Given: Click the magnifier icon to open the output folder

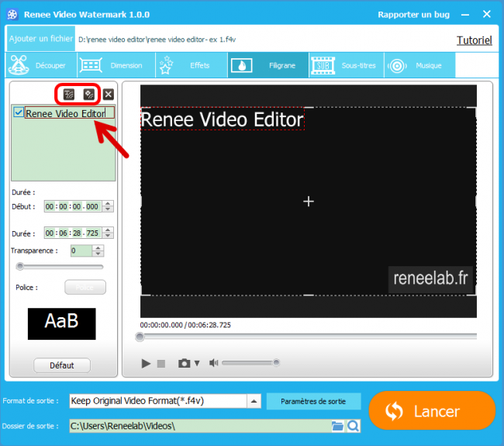Looking at the screenshot, I should tap(354, 426).
